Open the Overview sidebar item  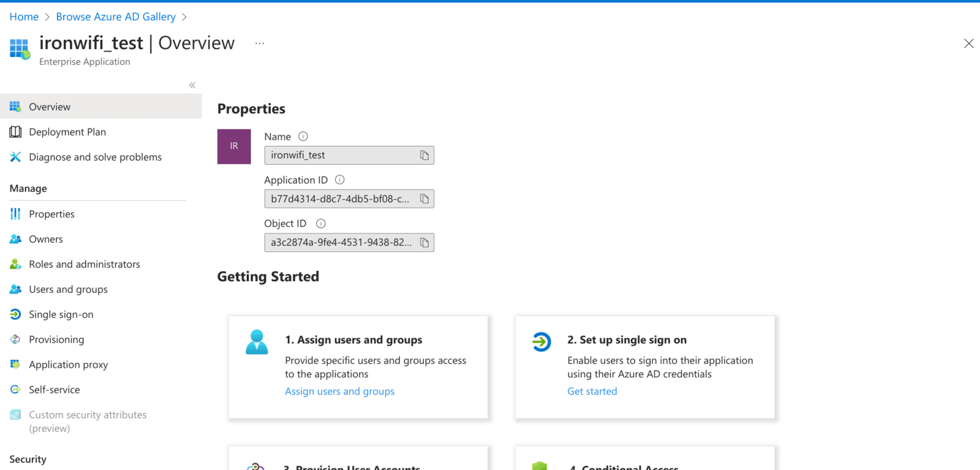100,107
